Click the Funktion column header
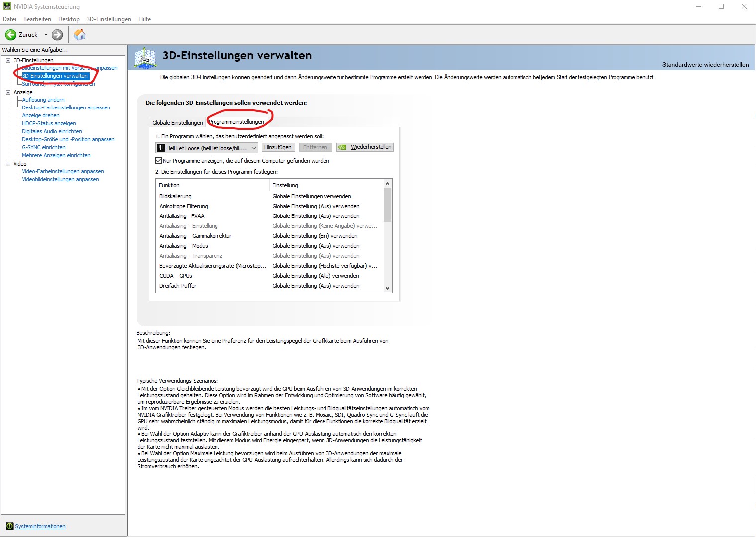The width and height of the screenshot is (756, 537). pos(213,185)
